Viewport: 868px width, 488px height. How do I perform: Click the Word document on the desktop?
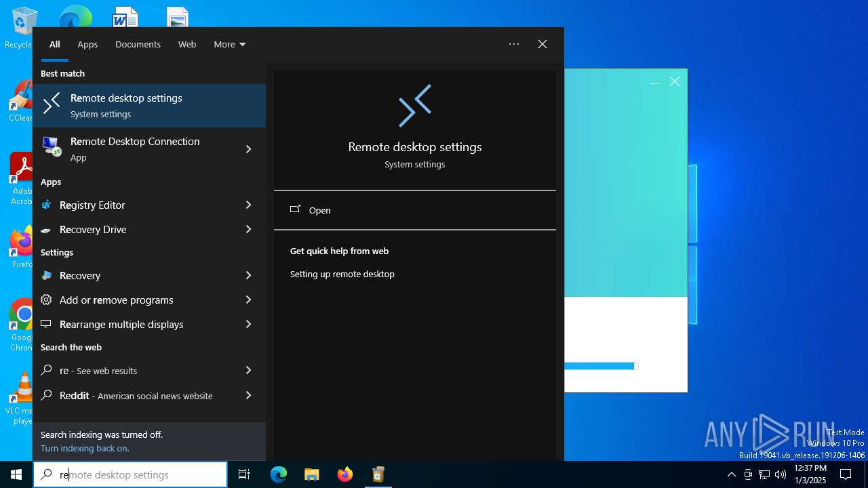coord(125,16)
